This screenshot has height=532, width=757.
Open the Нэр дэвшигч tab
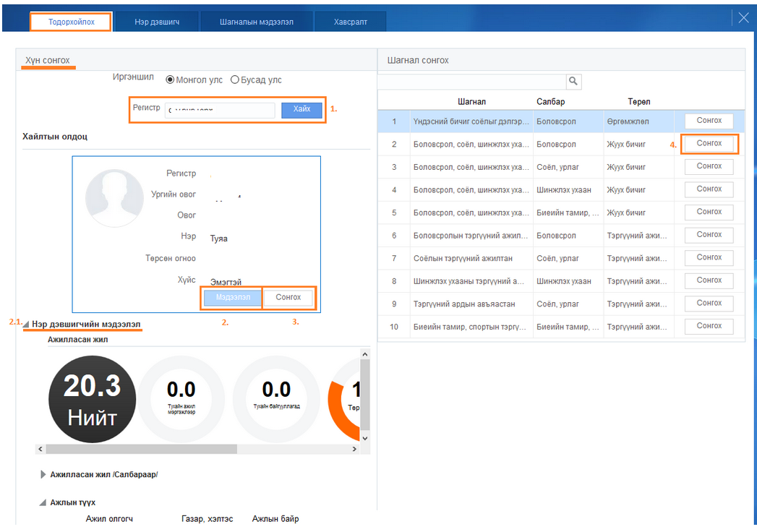click(x=157, y=22)
